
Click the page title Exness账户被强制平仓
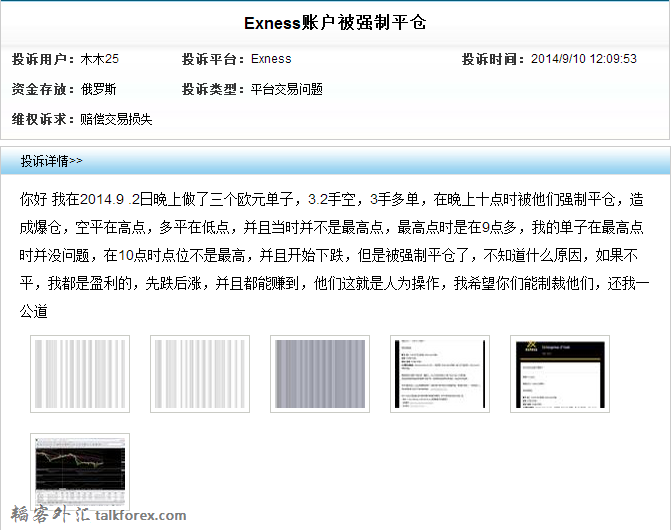tap(335, 23)
